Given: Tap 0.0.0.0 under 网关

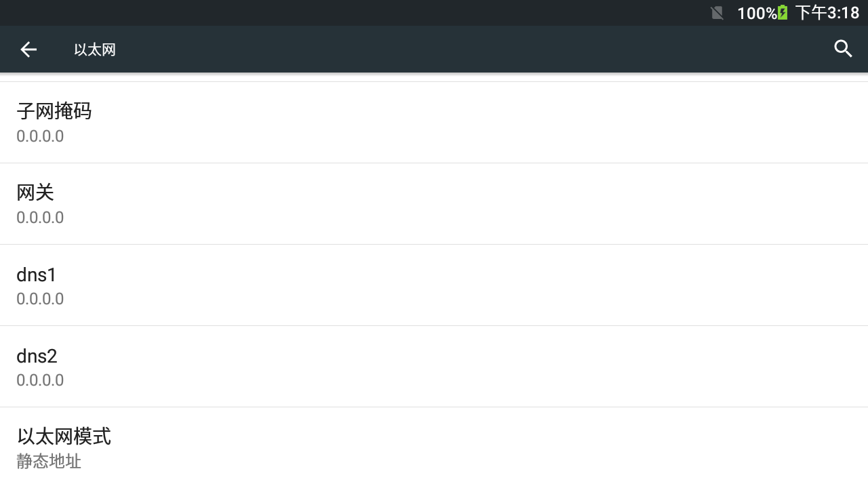Looking at the screenshot, I should pos(40,218).
